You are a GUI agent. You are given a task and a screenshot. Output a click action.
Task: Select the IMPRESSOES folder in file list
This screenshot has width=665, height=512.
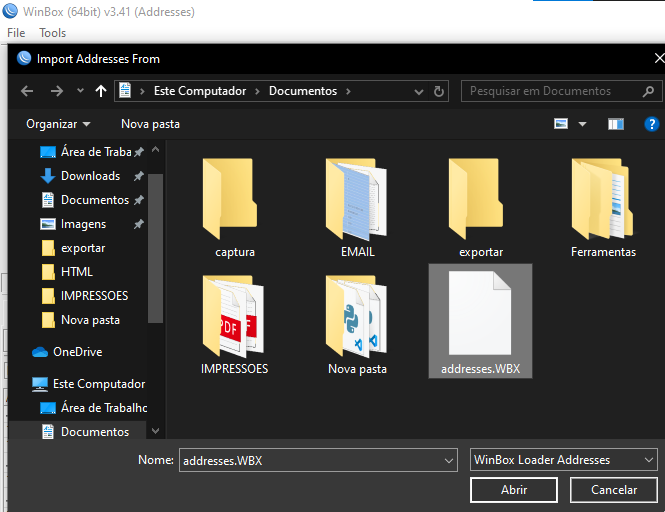(235, 325)
